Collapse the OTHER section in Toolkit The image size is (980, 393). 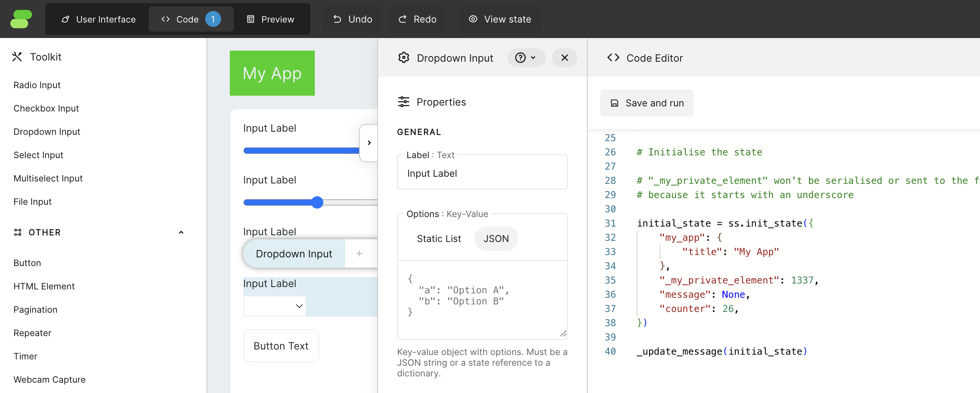tap(181, 232)
